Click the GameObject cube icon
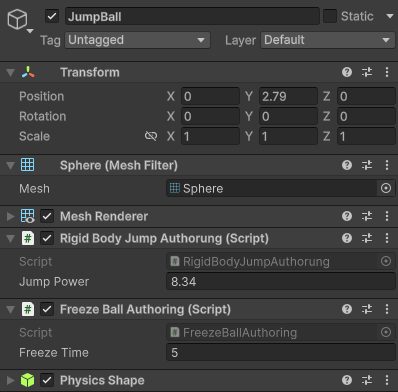 pyautogui.click(x=17, y=19)
